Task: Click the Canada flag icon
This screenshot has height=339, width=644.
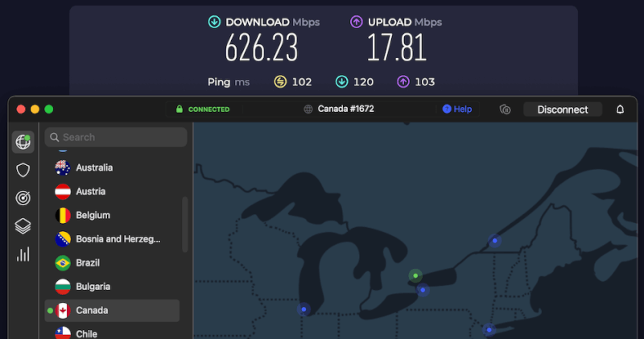Action: tap(63, 311)
